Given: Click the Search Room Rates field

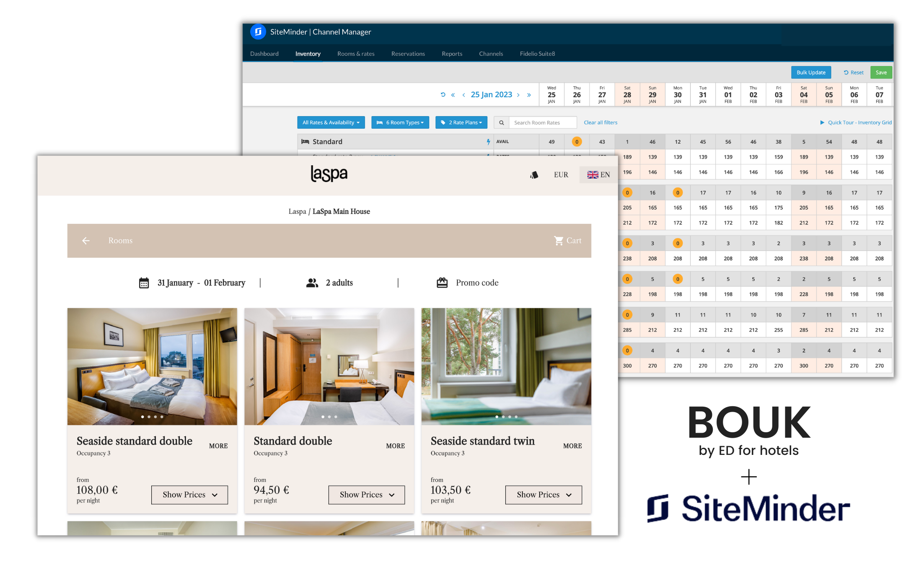Looking at the screenshot, I should [542, 122].
